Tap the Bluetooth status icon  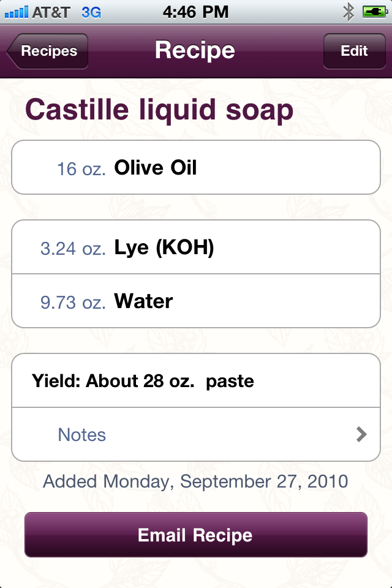click(x=349, y=11)
